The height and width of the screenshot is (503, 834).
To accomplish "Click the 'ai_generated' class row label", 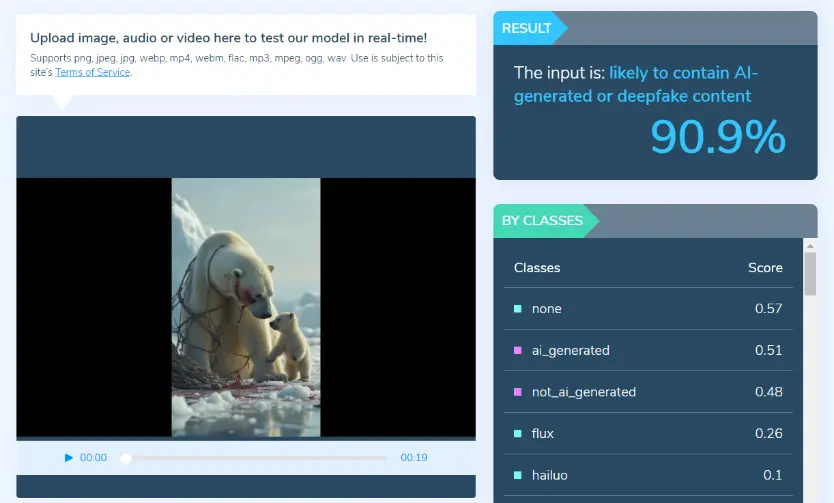I will pos(571,350).
